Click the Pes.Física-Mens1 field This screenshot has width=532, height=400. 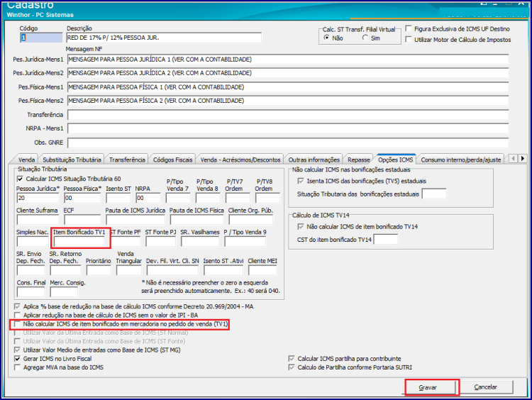[x=288, y=87]
